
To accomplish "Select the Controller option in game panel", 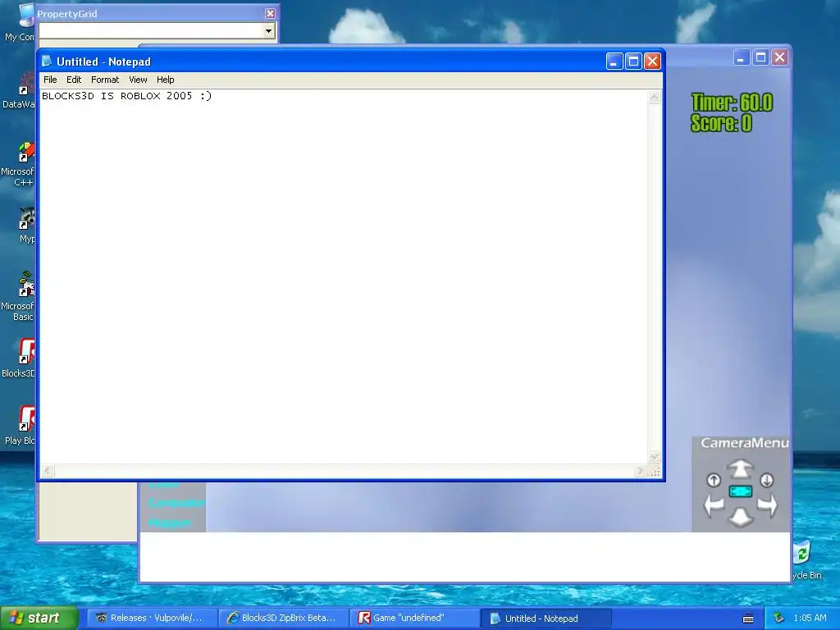I will (177, 503).
